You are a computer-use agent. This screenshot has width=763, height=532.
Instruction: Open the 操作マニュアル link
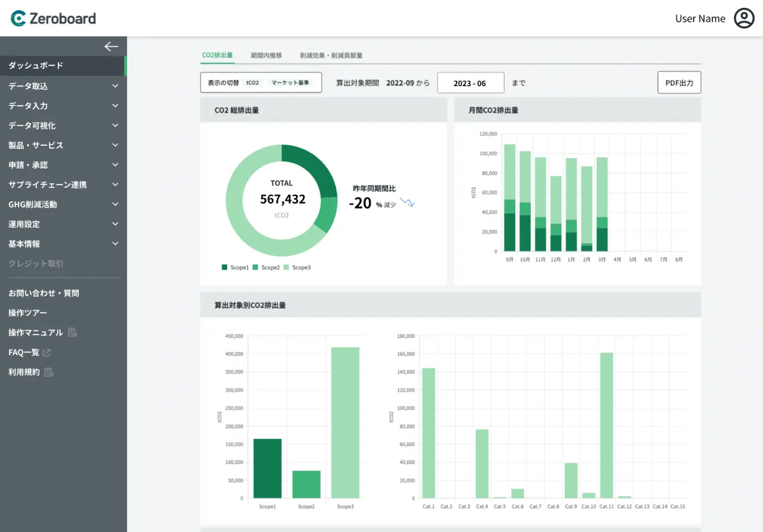36,332
